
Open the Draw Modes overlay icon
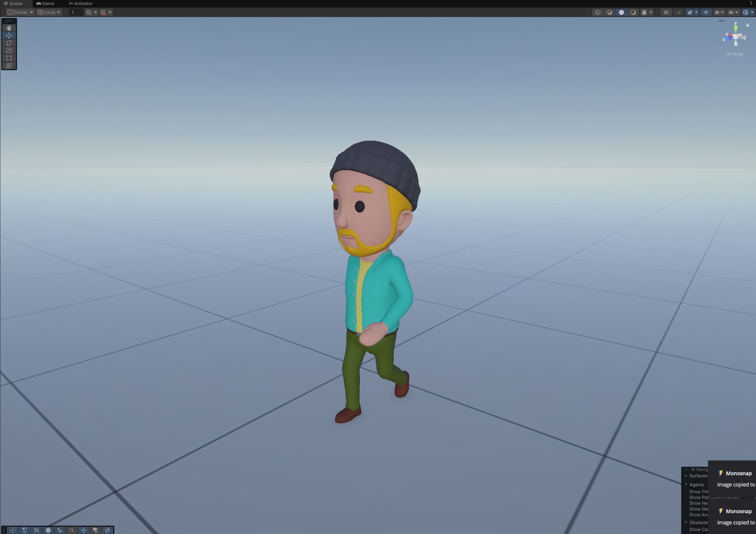point(48,530)
